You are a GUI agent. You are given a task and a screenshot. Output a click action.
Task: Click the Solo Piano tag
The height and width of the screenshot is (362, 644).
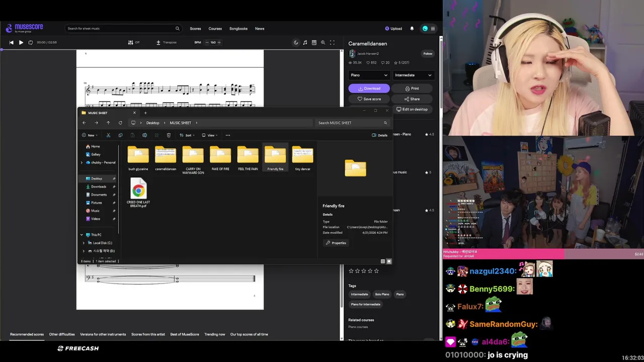click(382, 294)
